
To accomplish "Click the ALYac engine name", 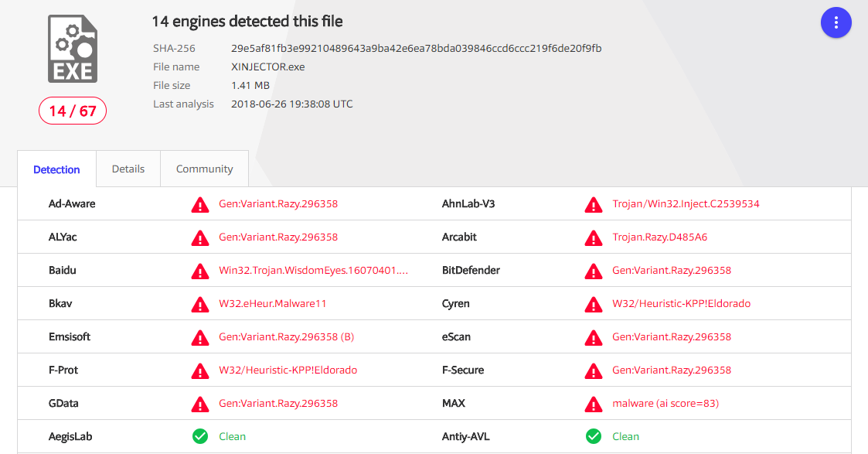I will pos(63,237).
